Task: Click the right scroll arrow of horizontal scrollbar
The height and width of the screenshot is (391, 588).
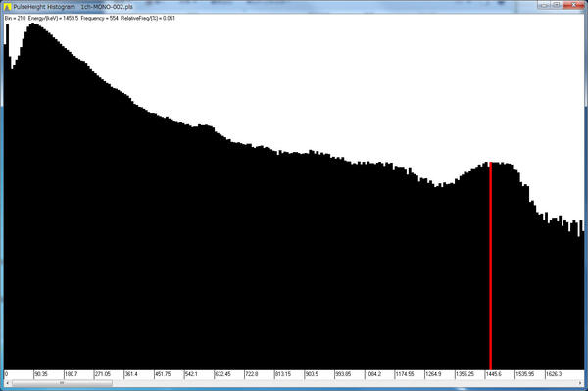Action: [580, 383]
